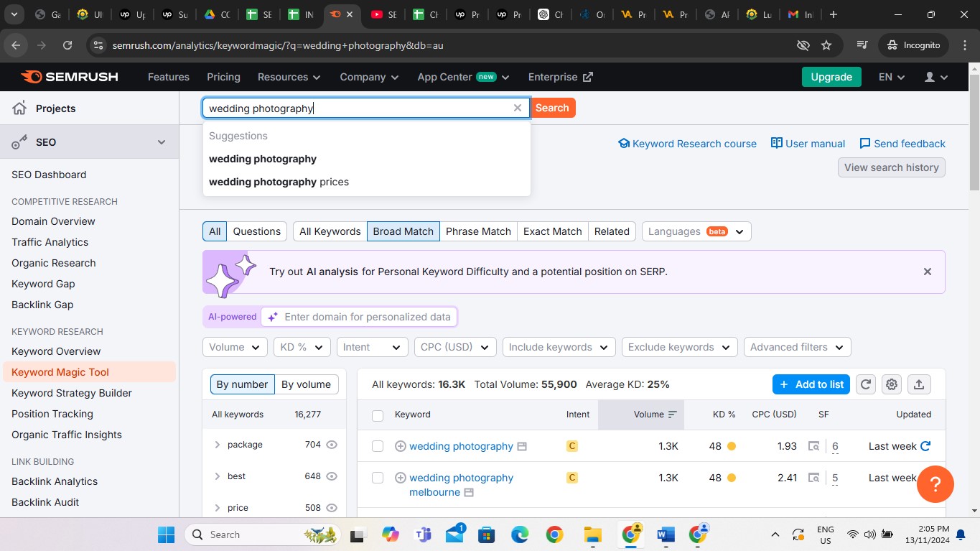980x551 pixels.
Task: Check the 'wedding photography' row checkbox
Action: pyautogui.click(x=378, y=446)
